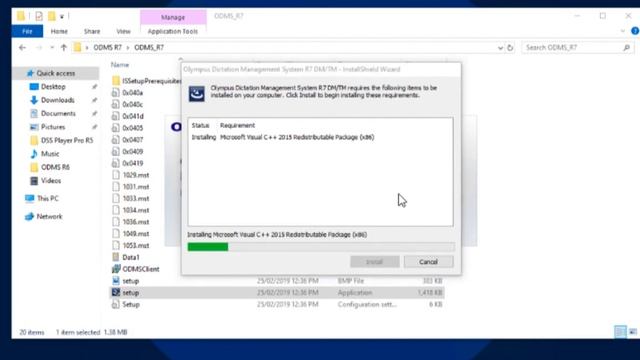Switch to details view layout icon
Screen dimensions: 640x360
click(x=620, y=332)
